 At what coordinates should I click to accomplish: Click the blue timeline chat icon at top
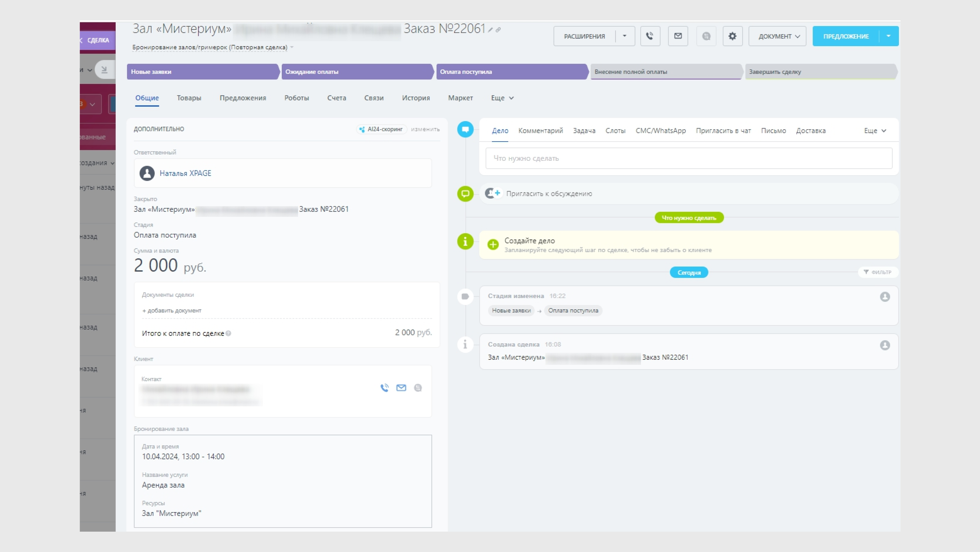(x=465, y=129)
